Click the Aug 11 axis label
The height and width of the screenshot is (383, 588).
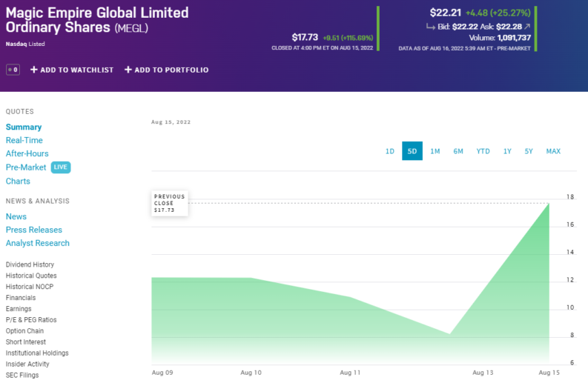coord(350,373)
